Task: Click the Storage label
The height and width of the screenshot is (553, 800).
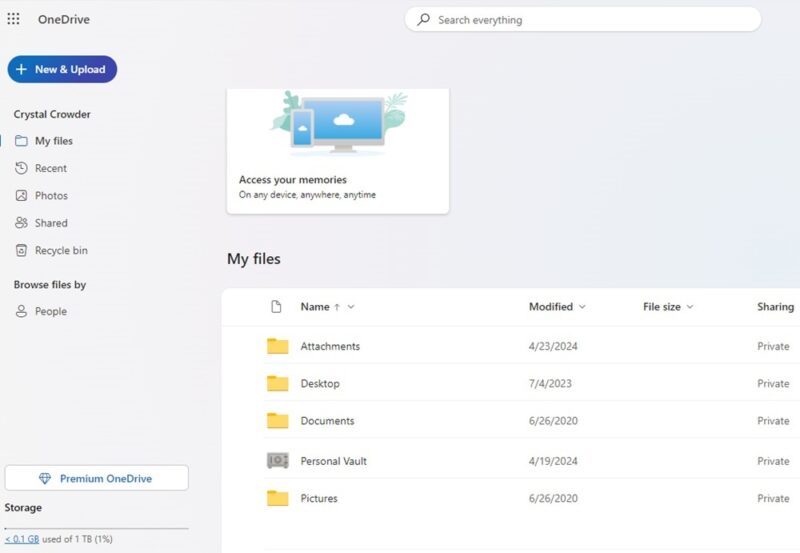Action: coord(23,508)
